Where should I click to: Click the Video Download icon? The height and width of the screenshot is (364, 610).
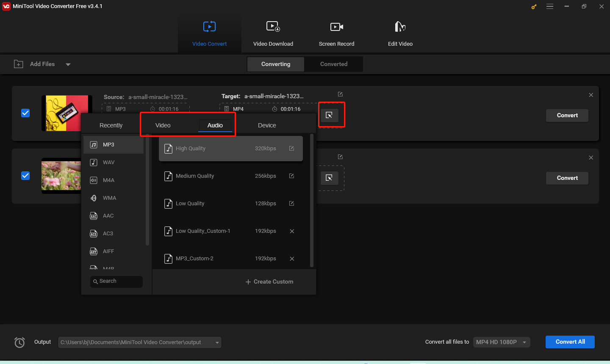(x=273, y=27)
